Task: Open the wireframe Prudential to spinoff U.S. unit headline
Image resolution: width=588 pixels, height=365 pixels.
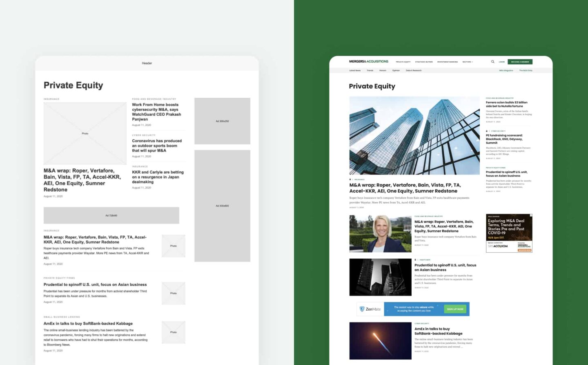Action: 95,284
